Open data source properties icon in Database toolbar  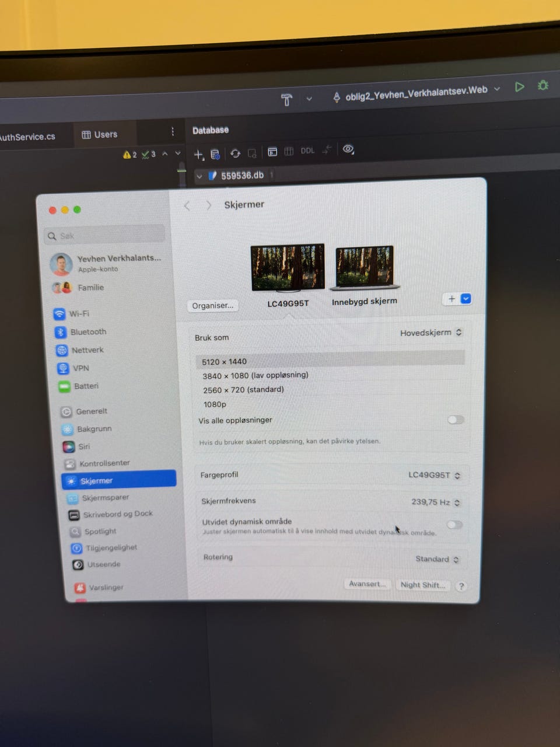click(215, 155)
